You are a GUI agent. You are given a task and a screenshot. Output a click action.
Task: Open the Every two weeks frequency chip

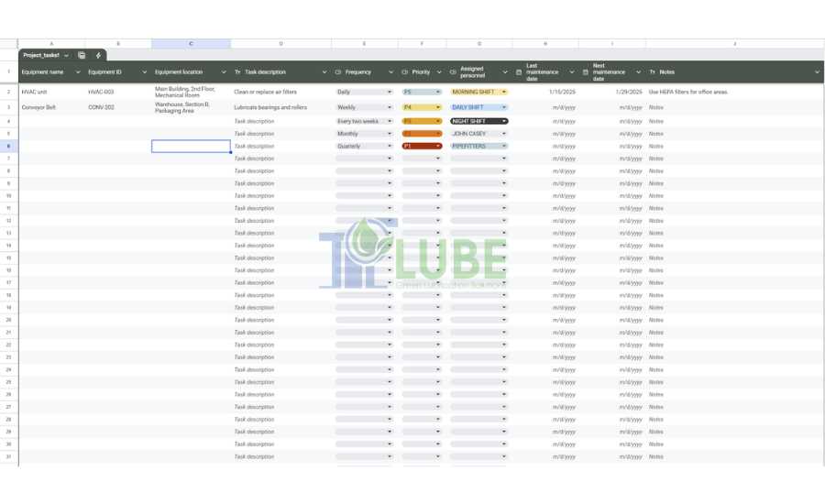[x=364, y=122]
